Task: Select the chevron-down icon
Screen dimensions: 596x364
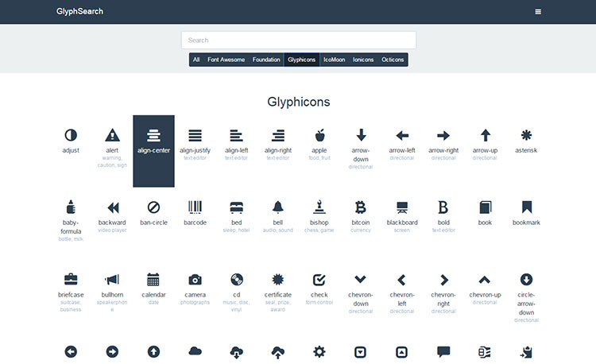Action: tap(360, 280)
